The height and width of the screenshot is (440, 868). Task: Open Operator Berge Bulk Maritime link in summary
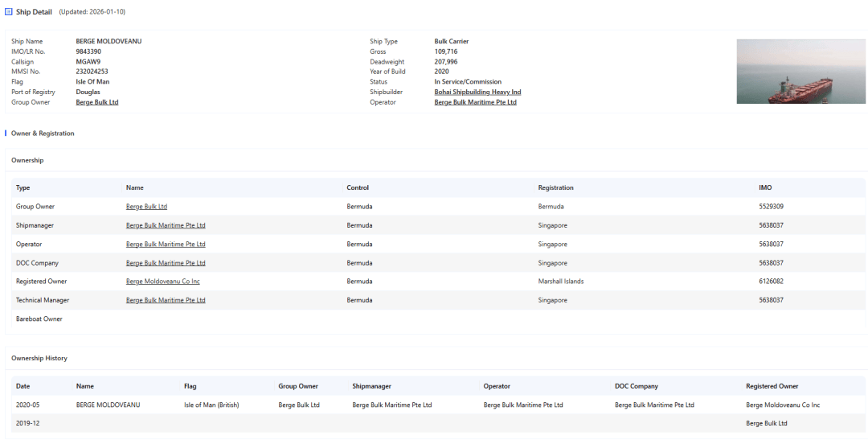[475, 102]
